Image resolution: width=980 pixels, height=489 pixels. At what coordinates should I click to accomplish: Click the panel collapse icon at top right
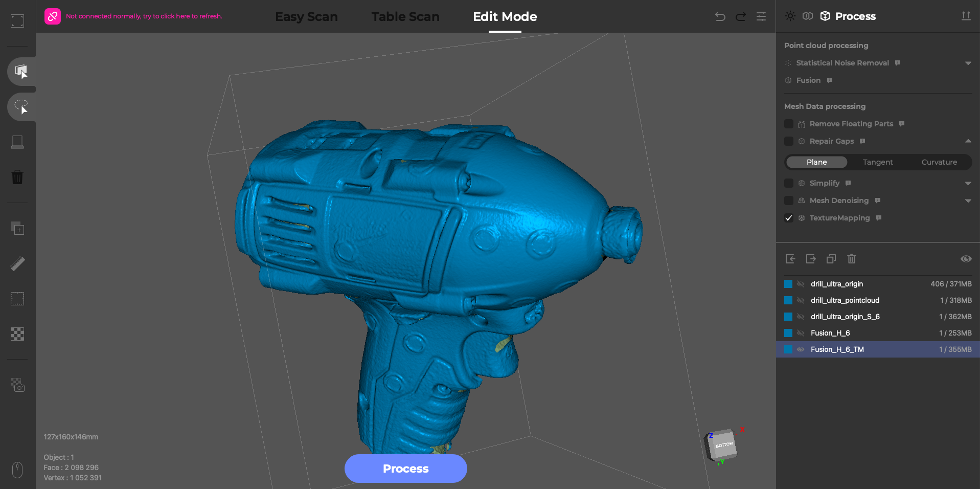tap(966, 16)
